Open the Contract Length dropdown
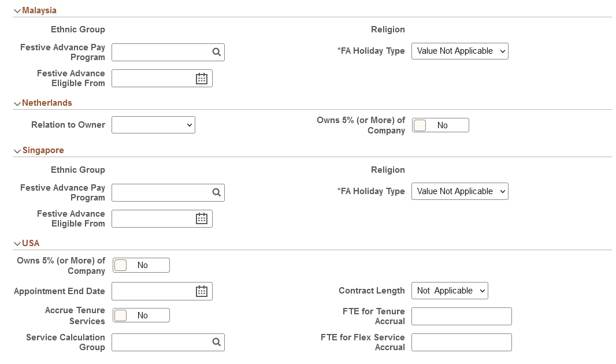The height and width of the screenshot is (364, 616). pyautogui.click(x=450, y=291)
